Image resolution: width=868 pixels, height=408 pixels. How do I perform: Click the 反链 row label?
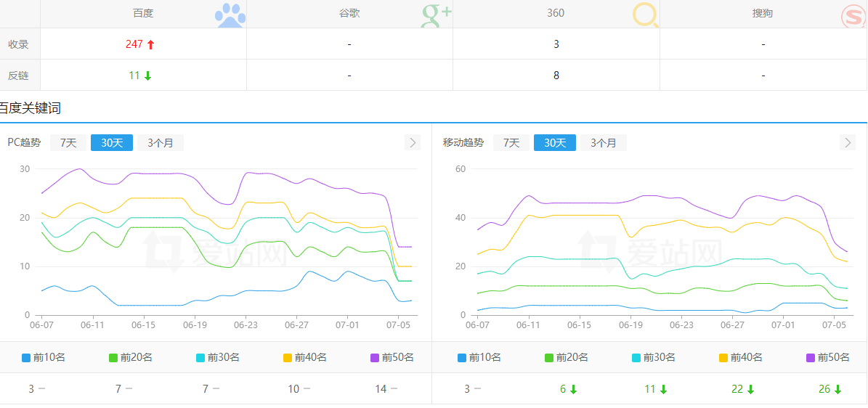pos(18,76)
